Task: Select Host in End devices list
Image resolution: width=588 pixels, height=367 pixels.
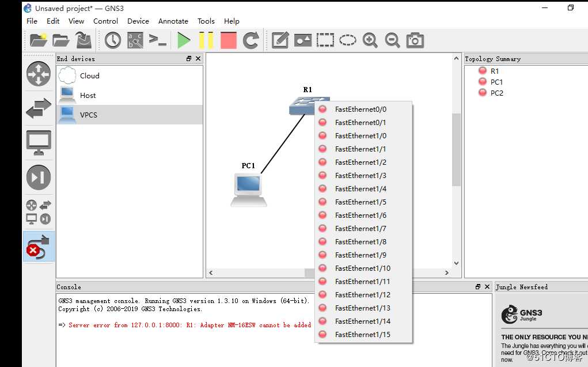Action: [130, 95]
